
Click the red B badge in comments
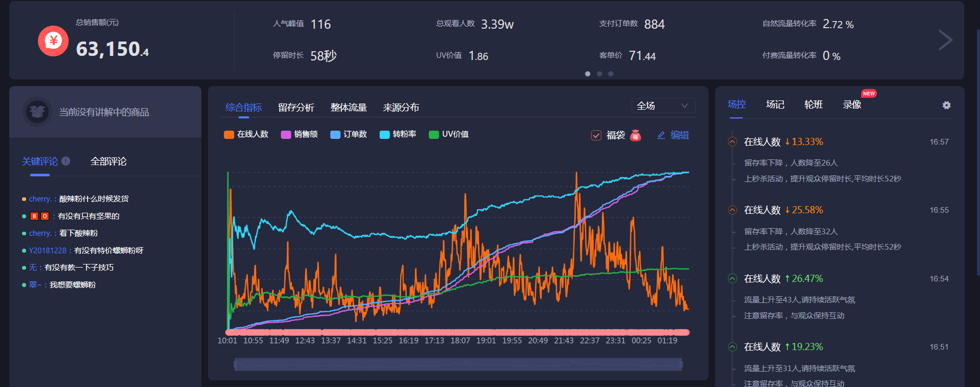(x=34, y=216)
